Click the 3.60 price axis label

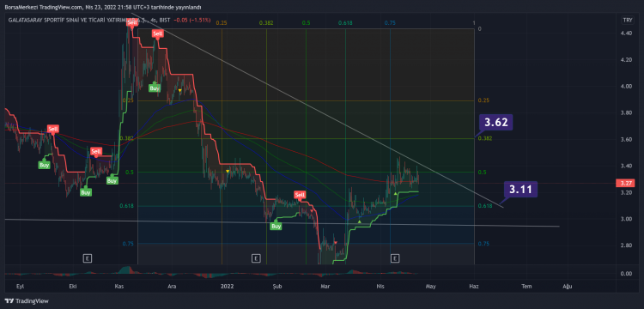[x=626, y=140]
